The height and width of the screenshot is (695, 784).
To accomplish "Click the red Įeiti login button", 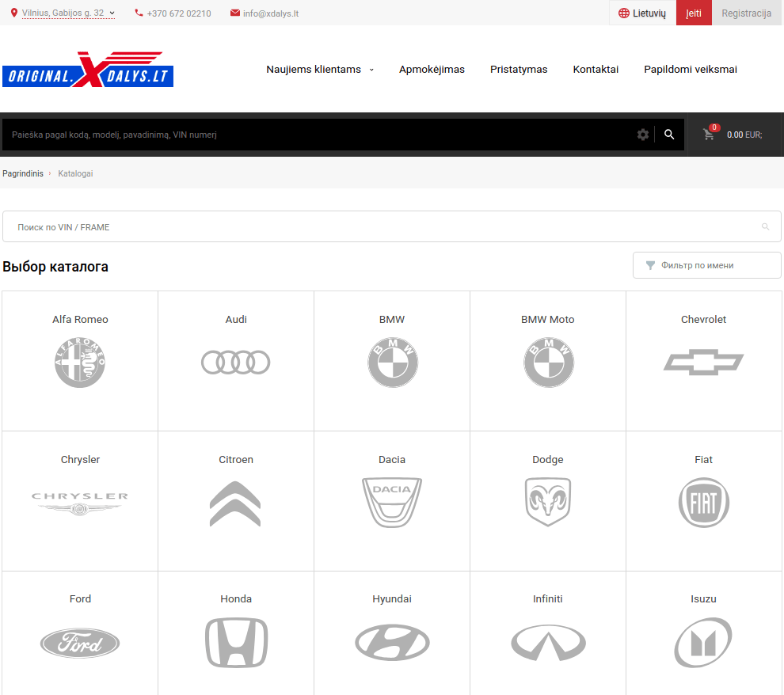I will point(694,13).
